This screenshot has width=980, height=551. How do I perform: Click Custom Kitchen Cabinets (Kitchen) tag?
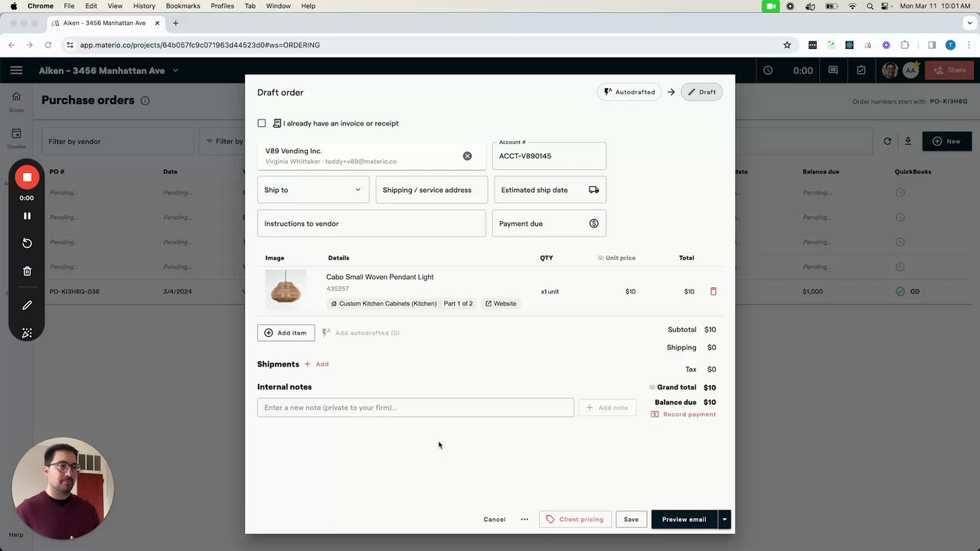[384, 304]
